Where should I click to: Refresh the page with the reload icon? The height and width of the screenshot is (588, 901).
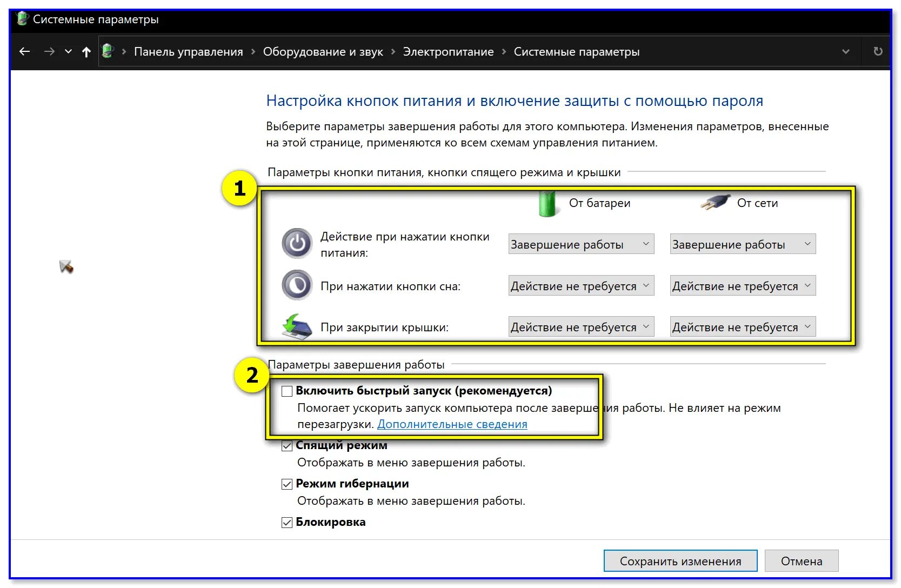(x=878, y=51)
